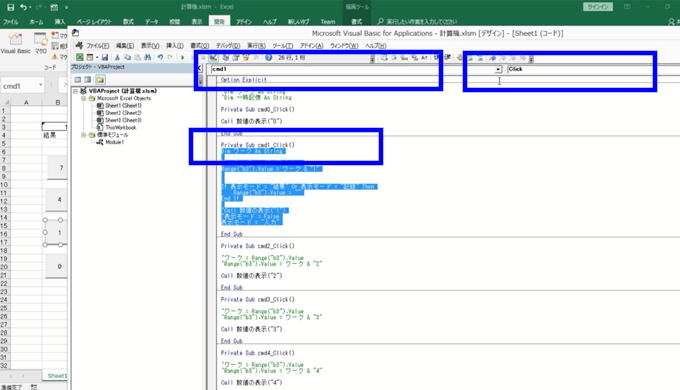Open VBA 挿入(I) menu
This screenshot has height=390, width=680.
tap(175, 46)
